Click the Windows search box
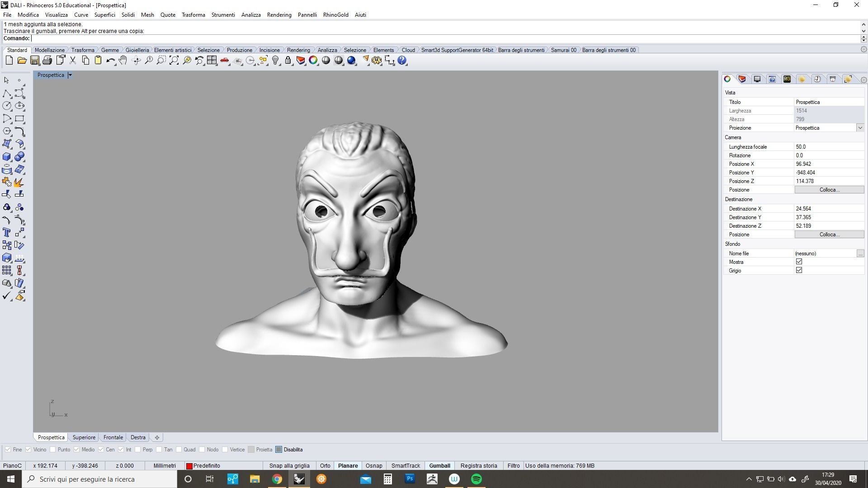The width and height of the screenshot is (868, 488). click(99, 479)
